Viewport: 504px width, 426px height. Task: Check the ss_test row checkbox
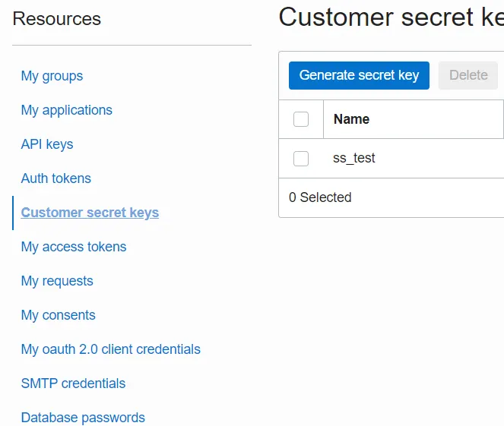point(301,159)
